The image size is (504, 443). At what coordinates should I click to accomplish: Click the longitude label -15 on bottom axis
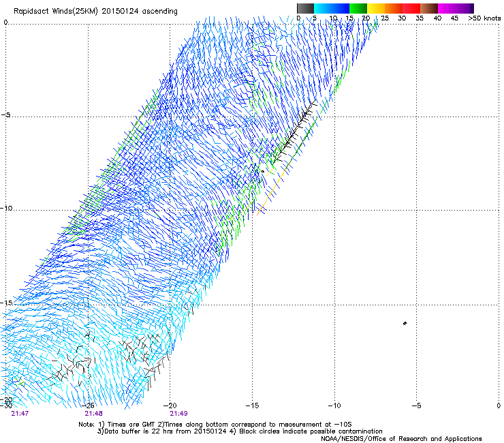252,406
